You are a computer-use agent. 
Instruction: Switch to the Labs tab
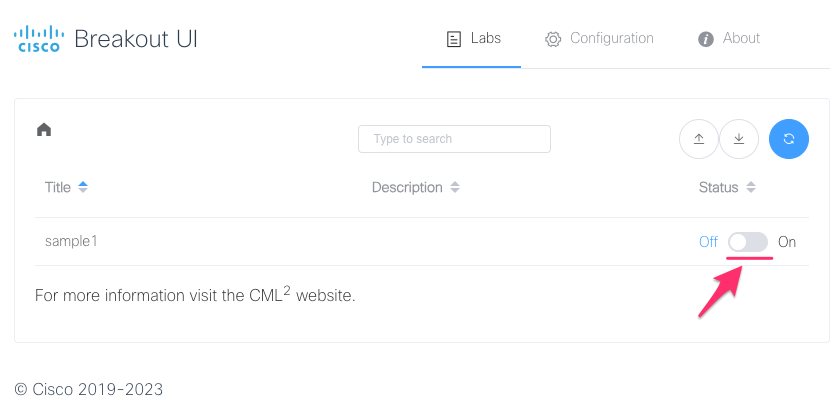pos(474,39)
